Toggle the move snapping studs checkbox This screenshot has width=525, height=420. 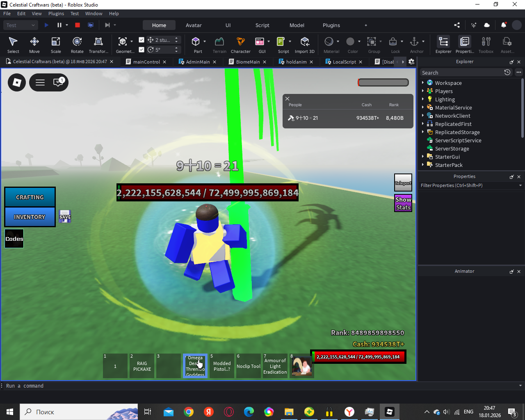142,40
